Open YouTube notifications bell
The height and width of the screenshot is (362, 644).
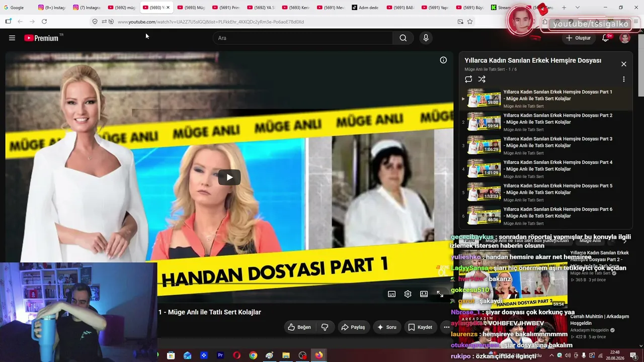point(606,38)
